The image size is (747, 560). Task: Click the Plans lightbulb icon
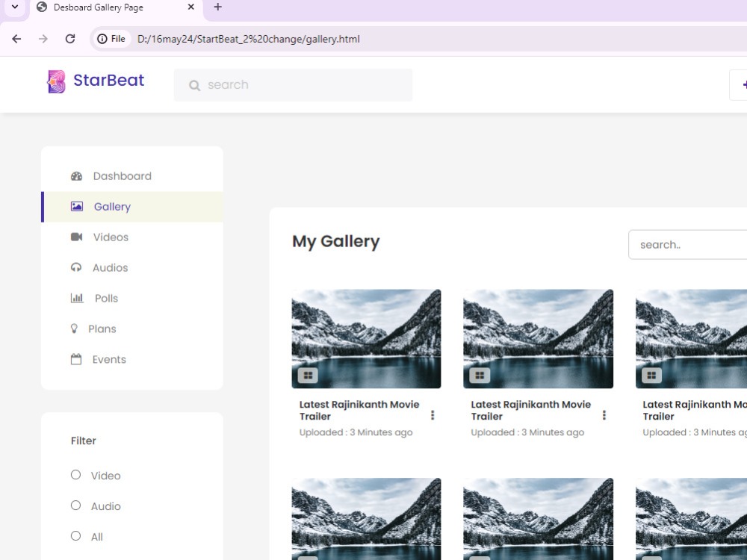pos(74,329)
